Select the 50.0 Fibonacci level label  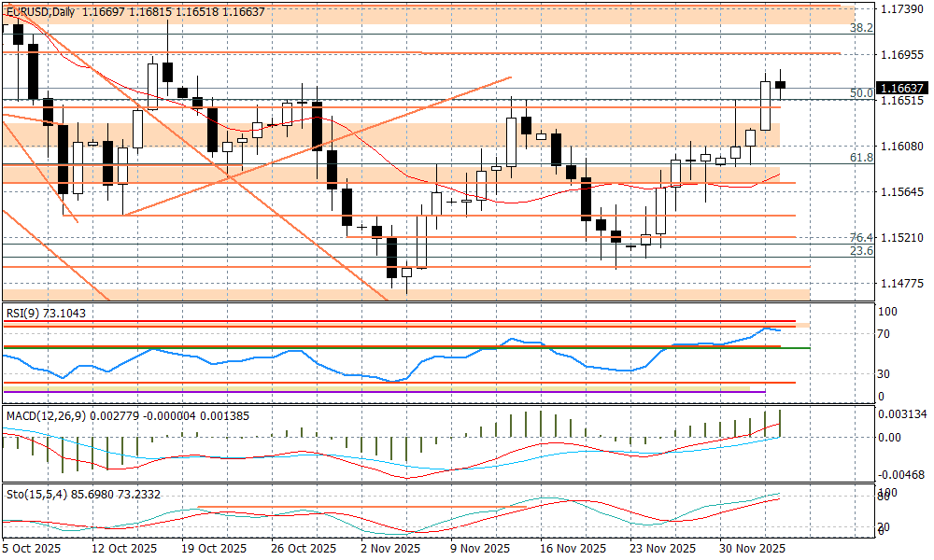click(861, 93)
